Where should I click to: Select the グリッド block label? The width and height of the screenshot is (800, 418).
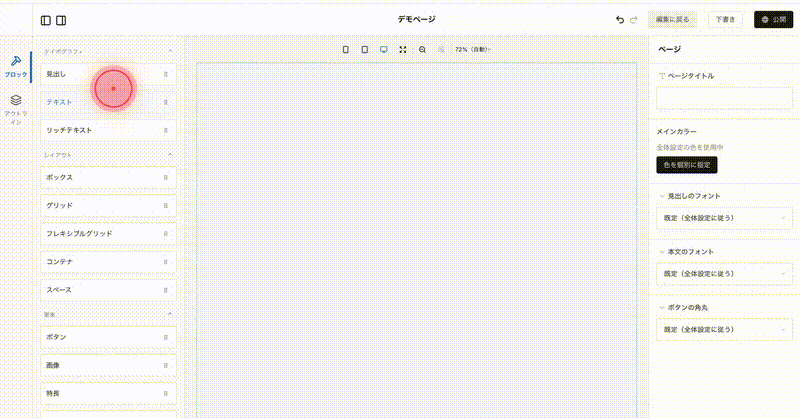[59, 205]
